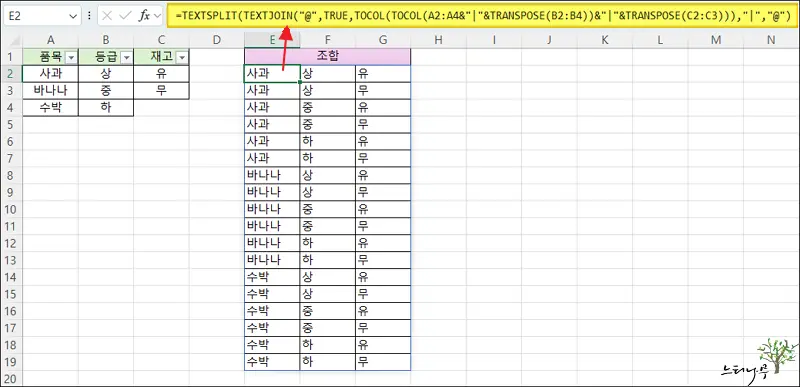Open the 품목 filter dropdown
The image size is (800, 387).
click(71, 58)
